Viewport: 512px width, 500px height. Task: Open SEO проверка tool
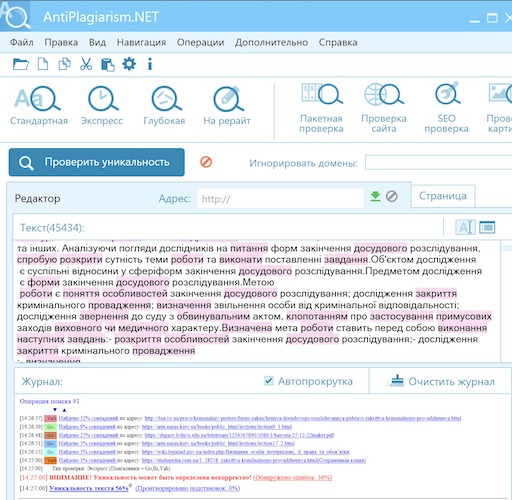(446, 108)
